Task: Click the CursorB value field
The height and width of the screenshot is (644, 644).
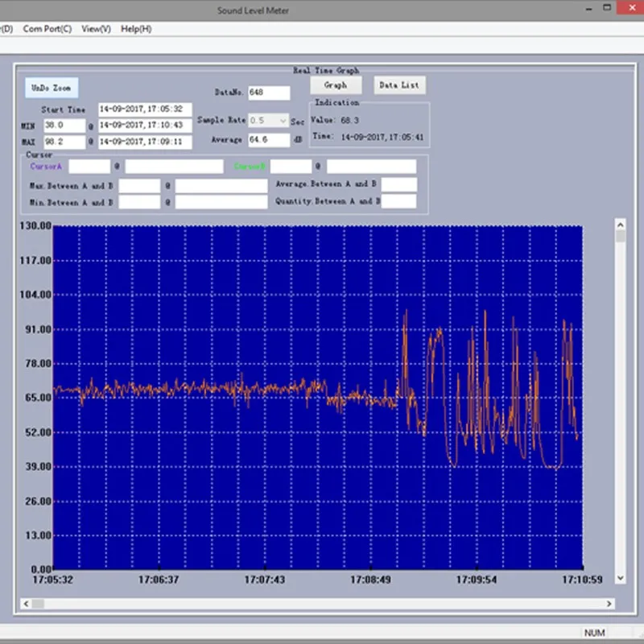Action: pyautogui.click(x=291, y=166)
